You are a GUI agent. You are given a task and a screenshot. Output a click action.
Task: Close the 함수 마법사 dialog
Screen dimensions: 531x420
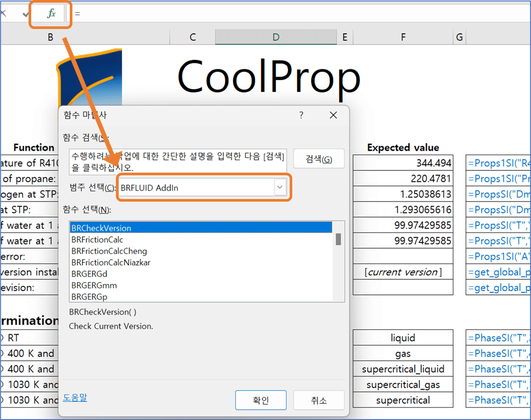coord(333,115)
